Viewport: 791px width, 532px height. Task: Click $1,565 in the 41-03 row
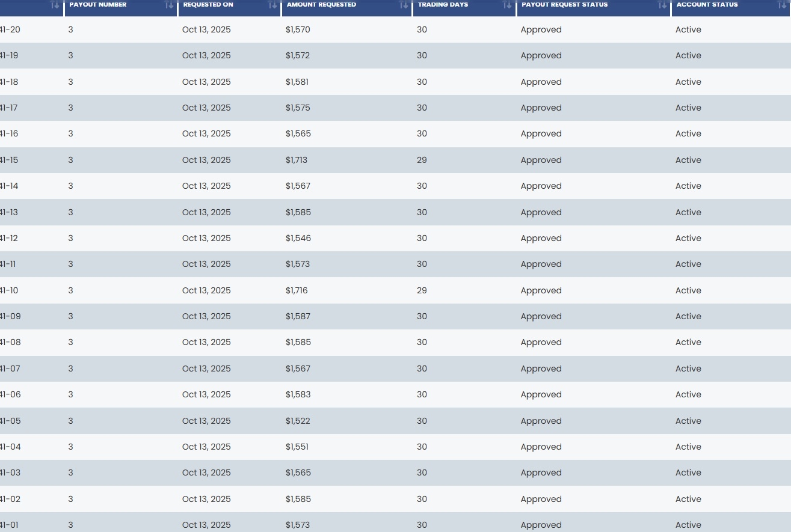point(298,472)
